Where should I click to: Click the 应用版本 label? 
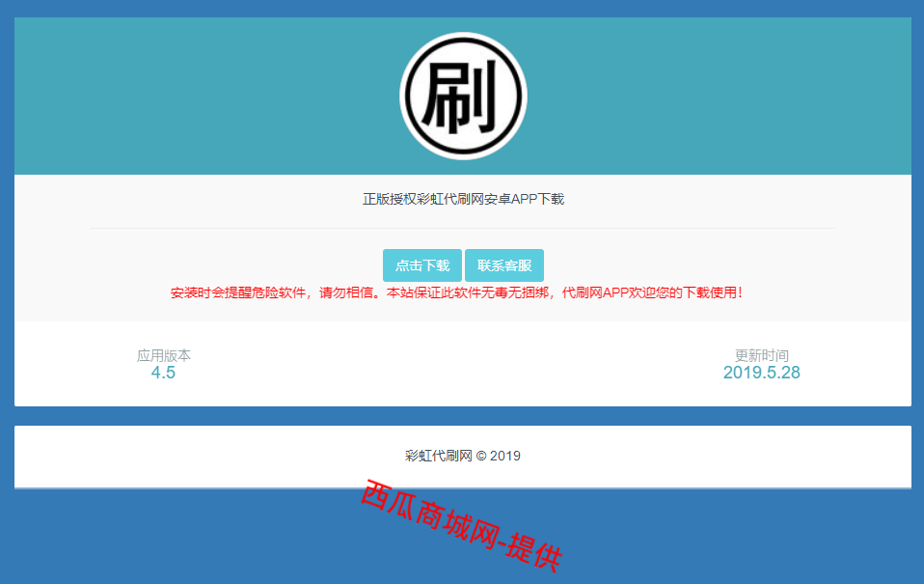tap(163, 355)
